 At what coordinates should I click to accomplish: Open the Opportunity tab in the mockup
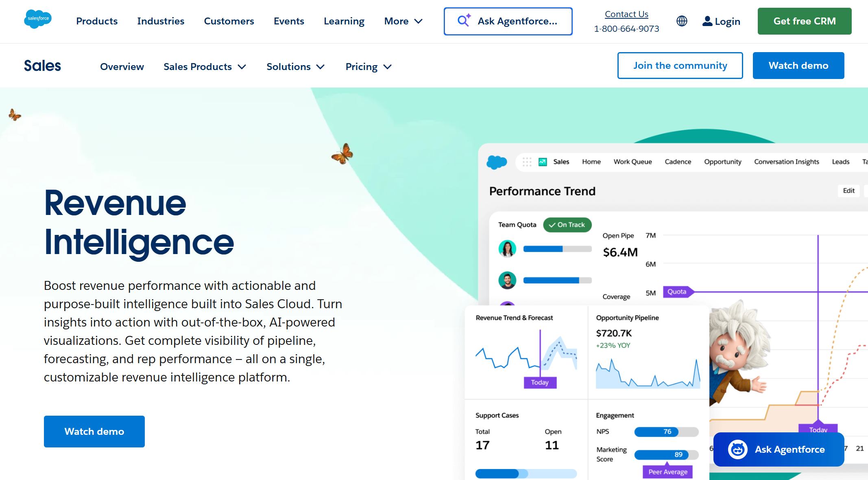[722, 161]
